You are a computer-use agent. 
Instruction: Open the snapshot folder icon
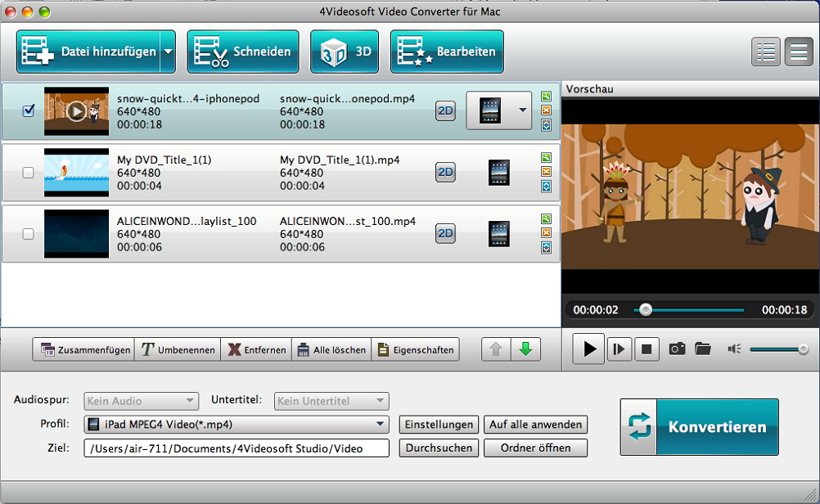[703, 349]
